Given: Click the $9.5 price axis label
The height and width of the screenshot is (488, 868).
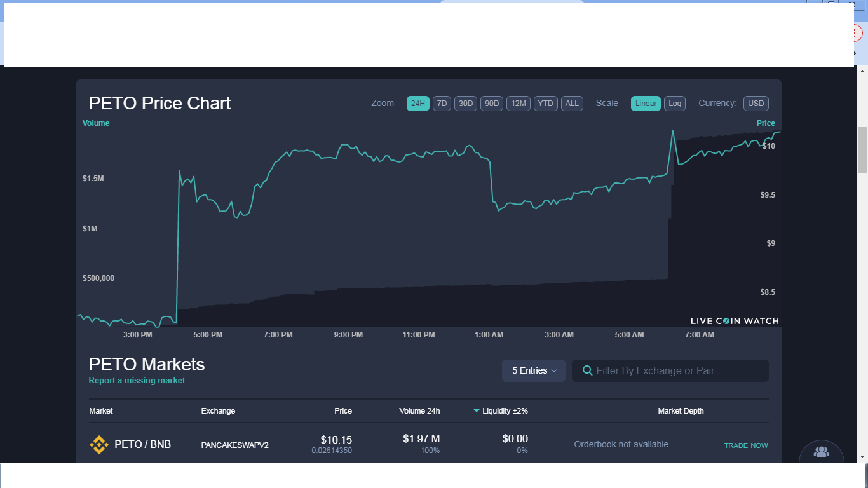Looking at the screenshot, I should pyautogui.click(x=768, y=195).
